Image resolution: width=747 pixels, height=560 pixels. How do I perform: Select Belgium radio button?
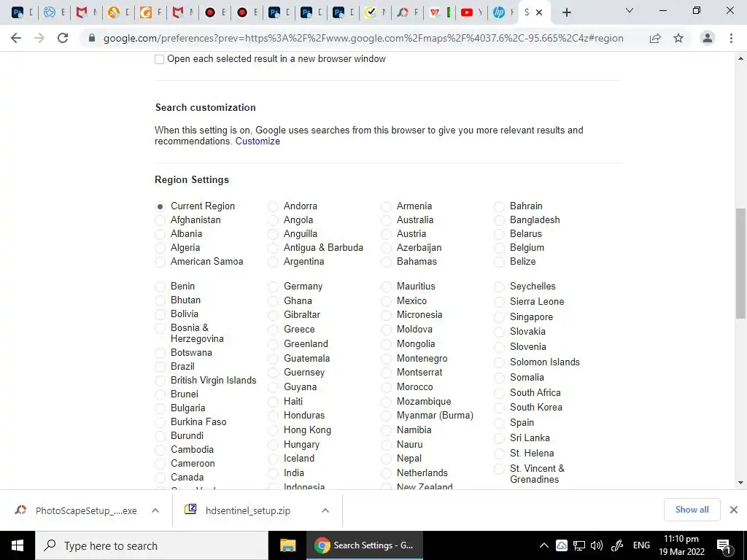click(x=499, y=248)
